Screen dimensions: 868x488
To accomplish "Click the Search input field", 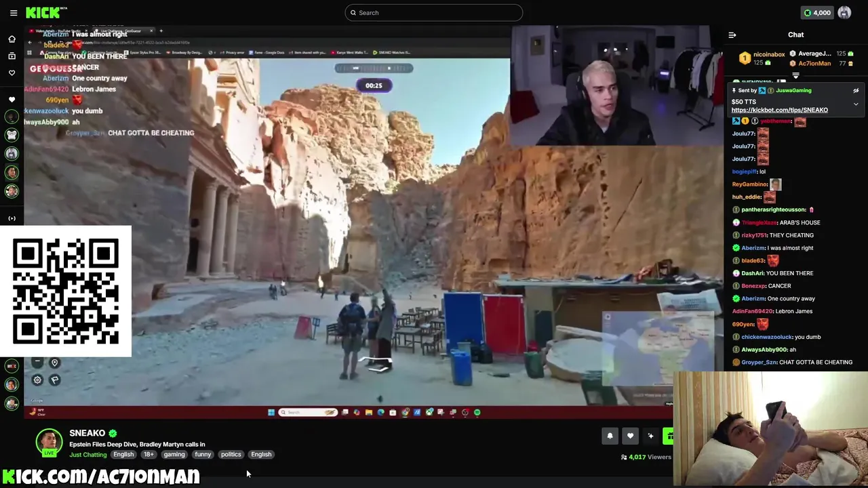I will click(434, 12).
